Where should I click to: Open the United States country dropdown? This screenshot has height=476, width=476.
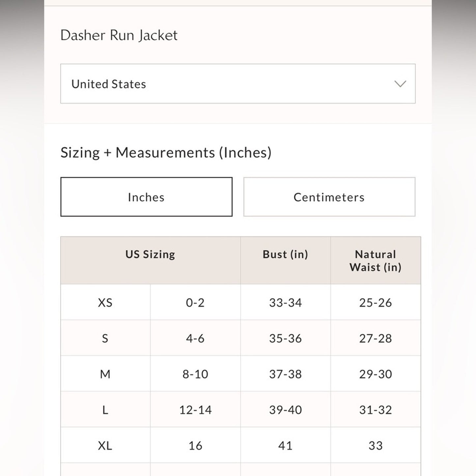point(237,84)
